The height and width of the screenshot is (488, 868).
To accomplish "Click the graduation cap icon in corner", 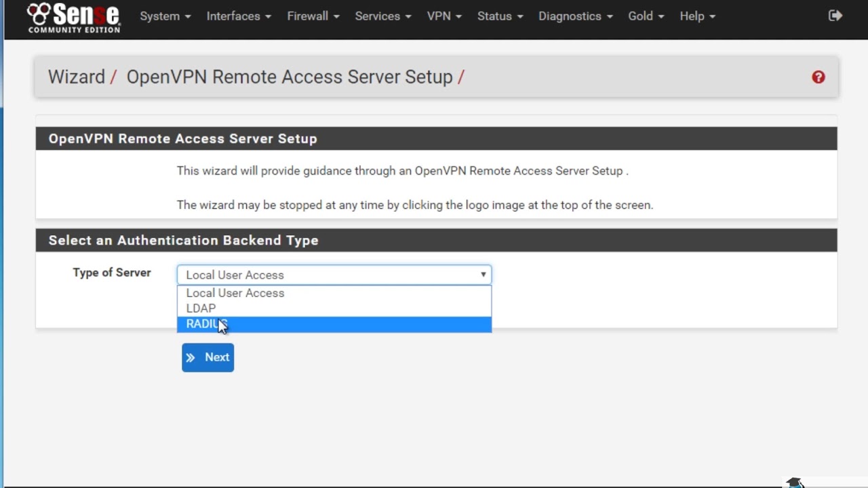I will click(794, 483).
